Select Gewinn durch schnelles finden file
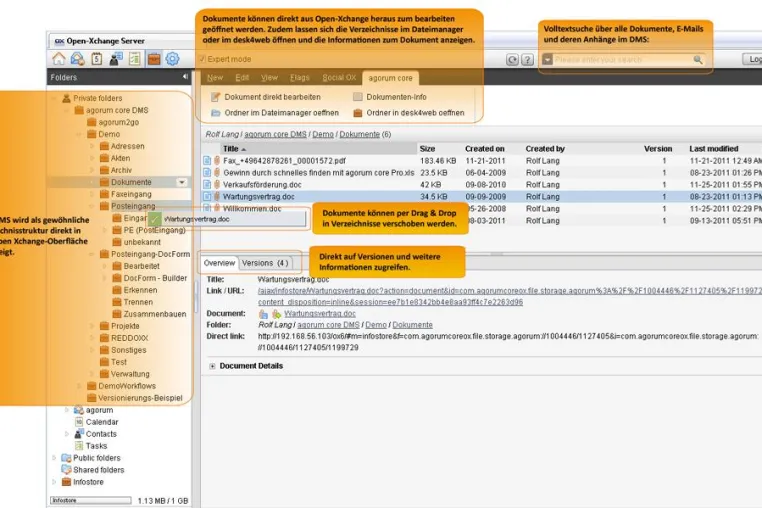This screenshot has height=508, width=762. click(318, 173)
